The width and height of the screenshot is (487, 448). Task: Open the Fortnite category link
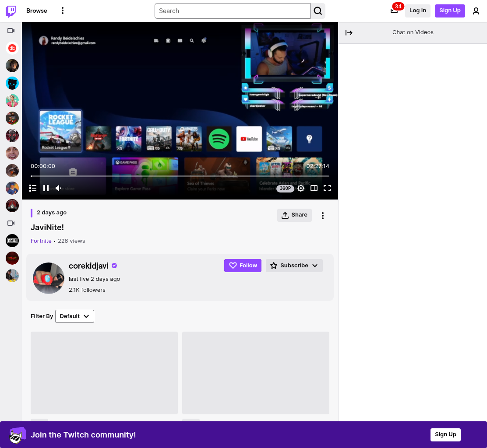tap(41, 241)
